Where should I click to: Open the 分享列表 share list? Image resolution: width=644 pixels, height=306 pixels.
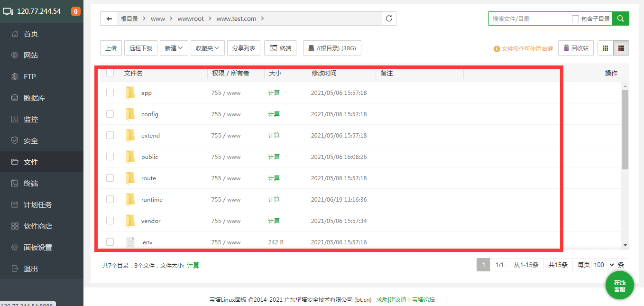244,48
